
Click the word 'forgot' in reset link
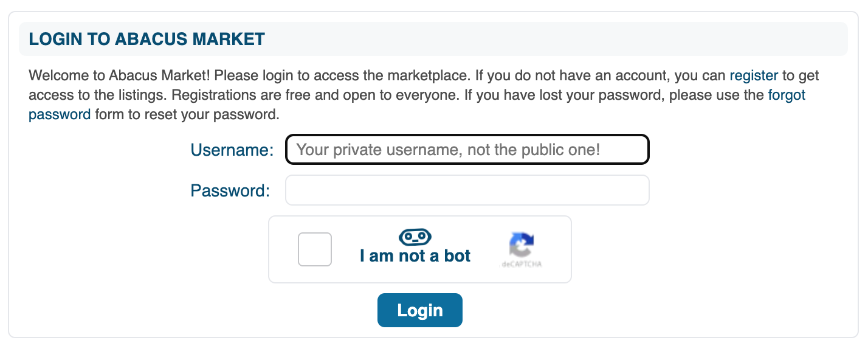[787, 95]
